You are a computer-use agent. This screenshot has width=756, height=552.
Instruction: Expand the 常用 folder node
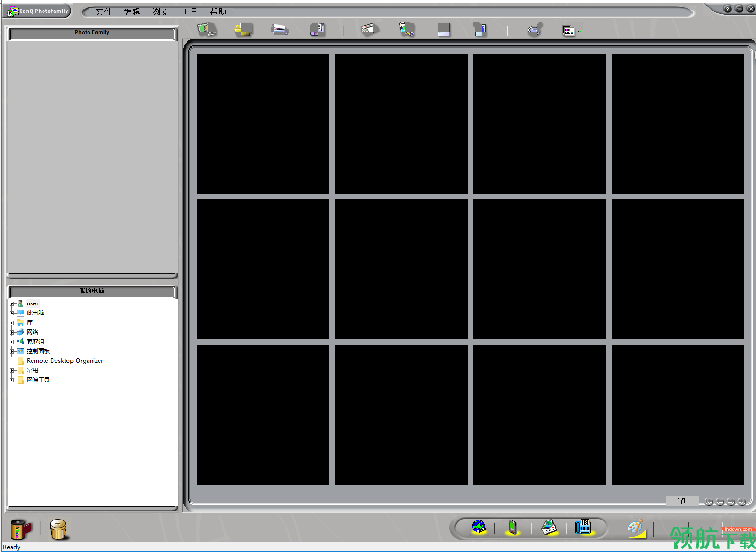12,370
